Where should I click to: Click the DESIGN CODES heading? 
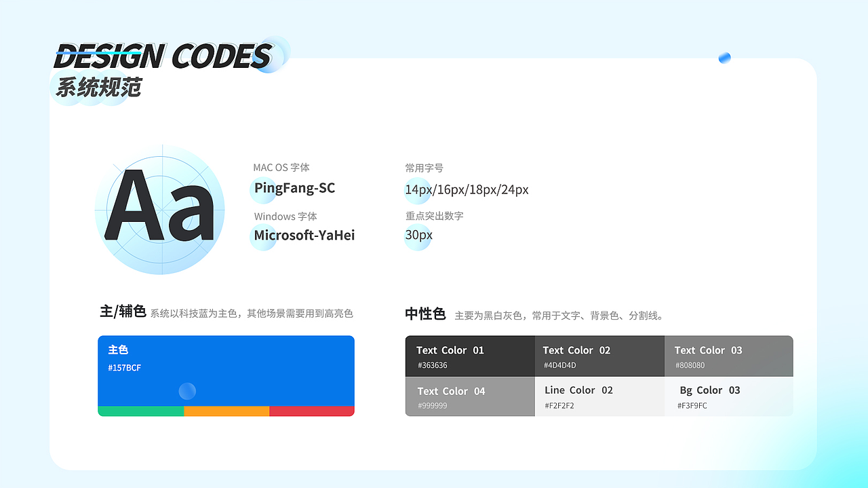(163, 56)
